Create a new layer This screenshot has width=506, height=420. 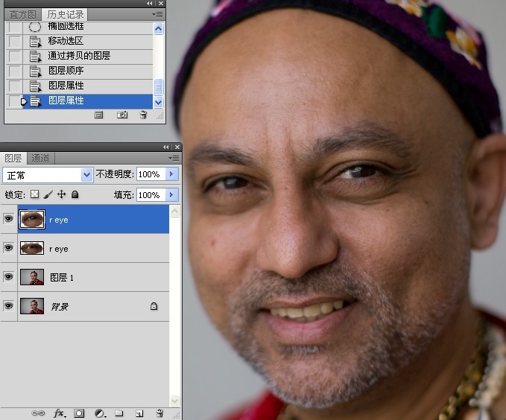pyautogui.click(x=139, y=413)
